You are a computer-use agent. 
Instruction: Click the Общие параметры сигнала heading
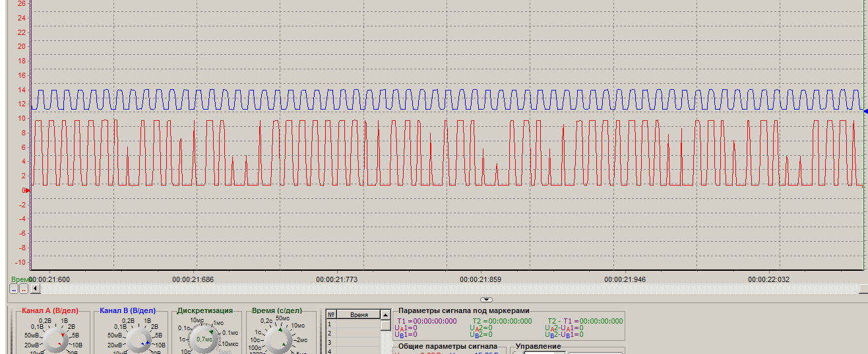(448, 346)
